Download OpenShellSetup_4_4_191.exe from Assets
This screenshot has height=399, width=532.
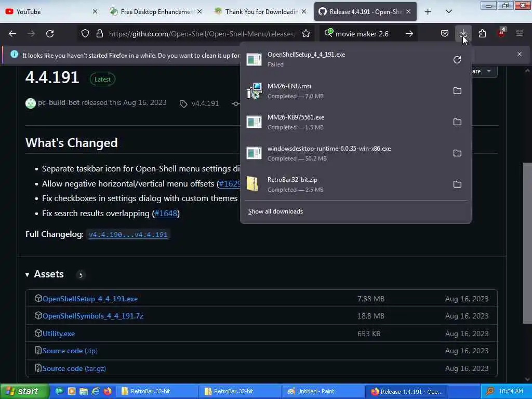pyautogui.click(x=90, y=299)
